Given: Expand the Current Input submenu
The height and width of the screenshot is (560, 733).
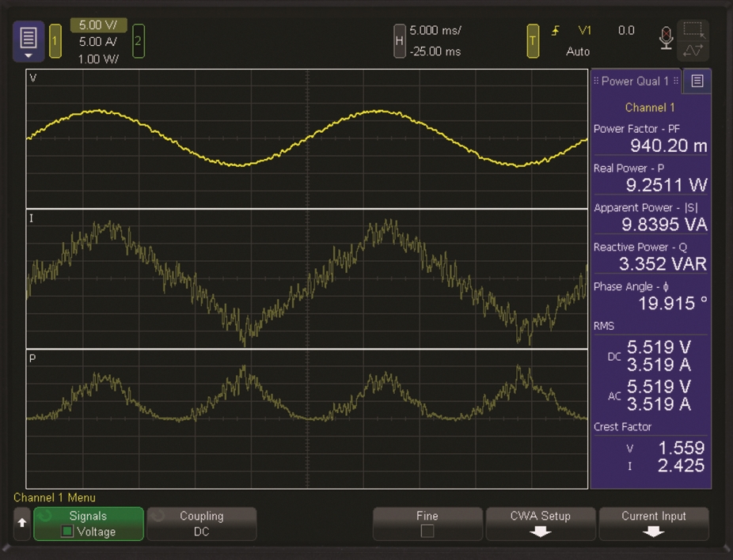Looking at the screenshot, I should coord(653,524).
